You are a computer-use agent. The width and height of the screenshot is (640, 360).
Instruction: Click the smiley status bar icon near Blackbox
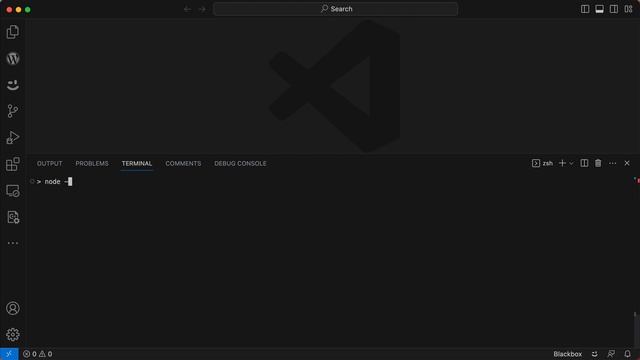595,354
